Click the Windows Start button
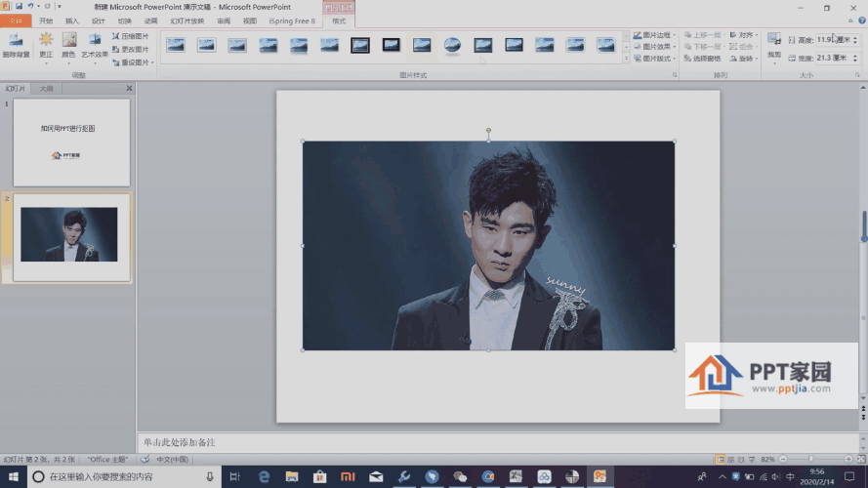This screenshot has height=488, width=868. [x=14, y=476]
